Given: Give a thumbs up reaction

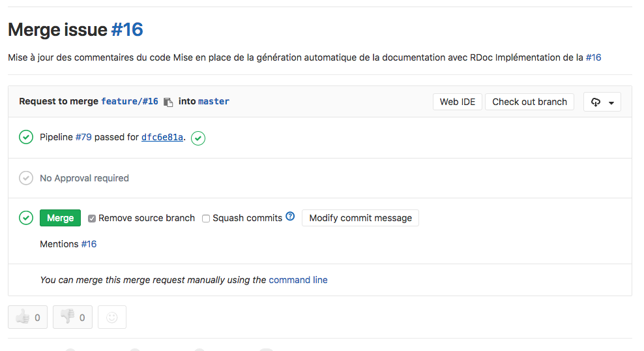Looking at the screenshot, I should tap(27, 317).
